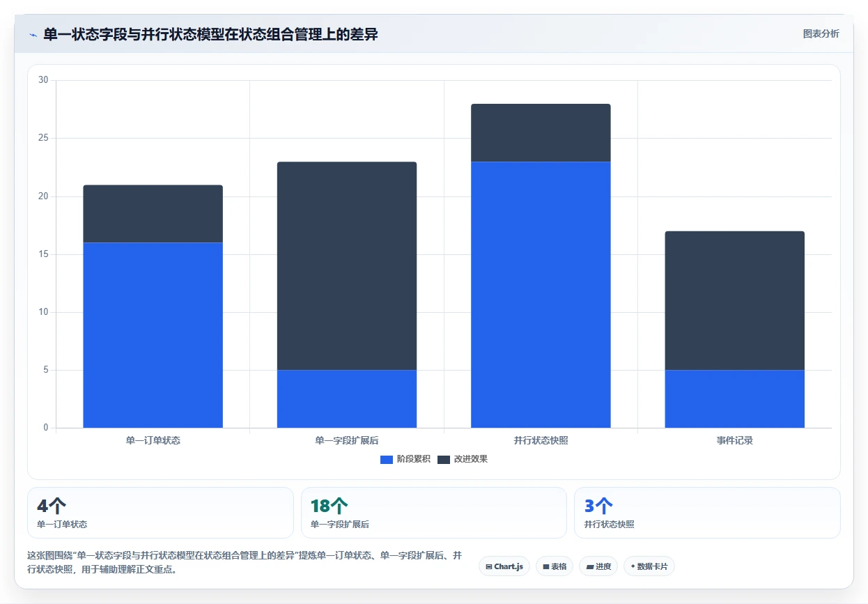Click the dark segment of 单一订单状态 bar
This screenshot has width=868, height=604.
(x=153, y=214)
